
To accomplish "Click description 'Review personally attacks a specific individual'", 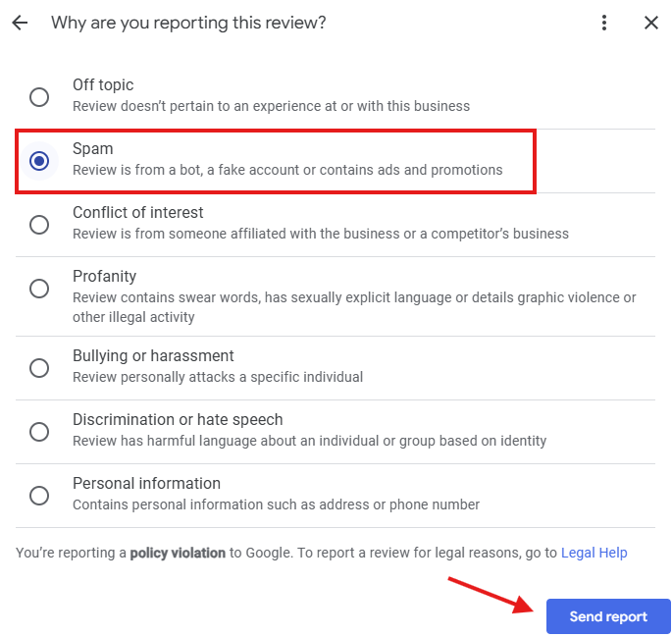I will (x=218, y=377).
